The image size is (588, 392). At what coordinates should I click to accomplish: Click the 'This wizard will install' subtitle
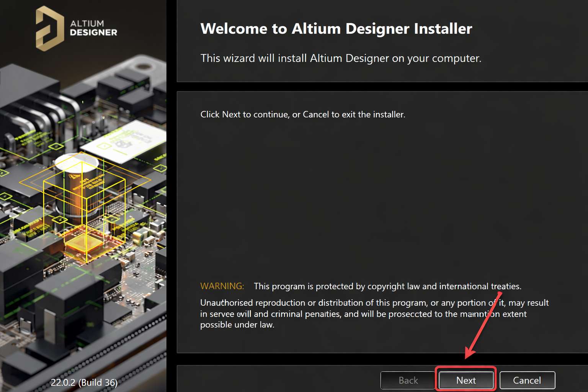[341, 58]
